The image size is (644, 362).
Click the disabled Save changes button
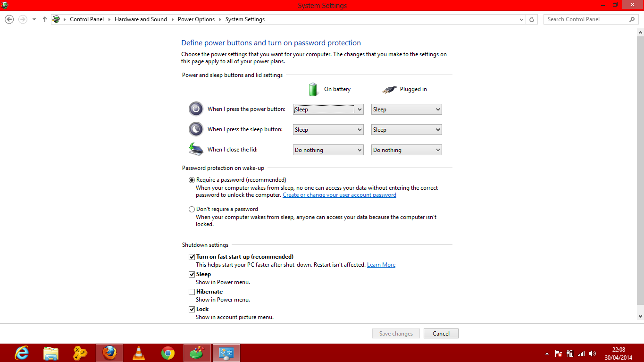pos(396,334)
